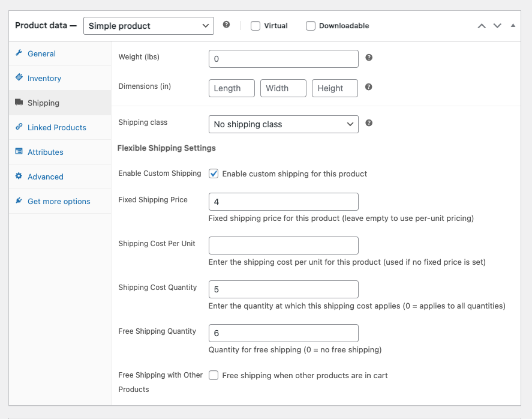Move Product data panel up with arrow
This screenshot has height=419, width=532.
coord(481,26)
